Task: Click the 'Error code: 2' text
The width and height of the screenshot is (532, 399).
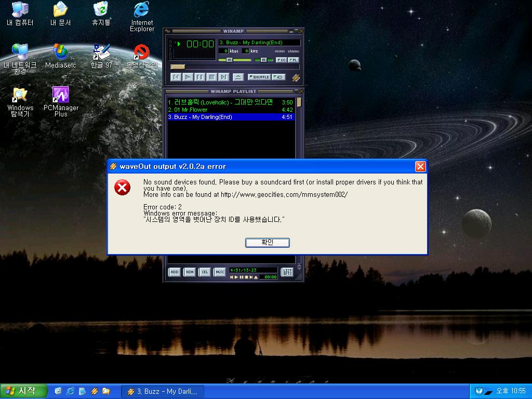Action: click(x=163, y=207)
